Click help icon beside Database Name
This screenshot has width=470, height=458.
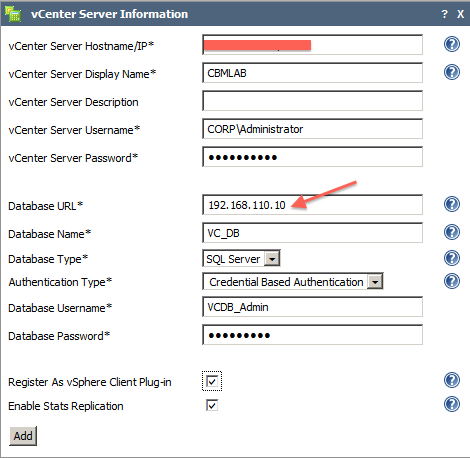click(452, 232)
